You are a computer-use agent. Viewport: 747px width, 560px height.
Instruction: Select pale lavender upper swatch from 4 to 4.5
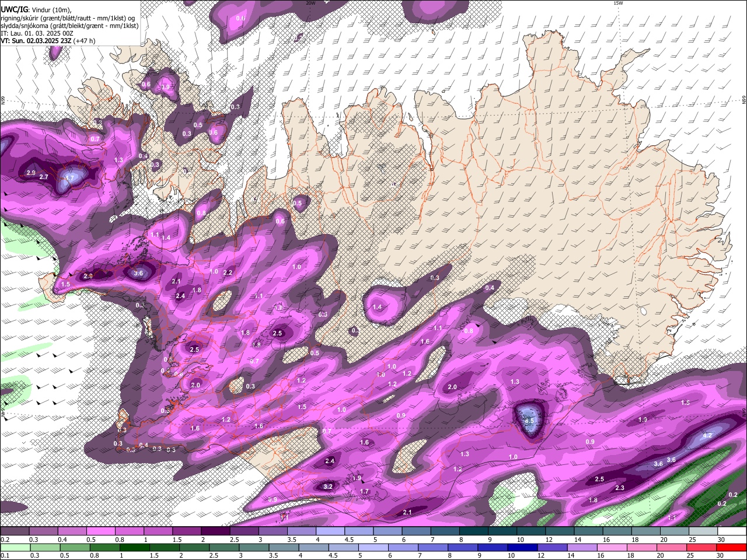click(330, 531)
